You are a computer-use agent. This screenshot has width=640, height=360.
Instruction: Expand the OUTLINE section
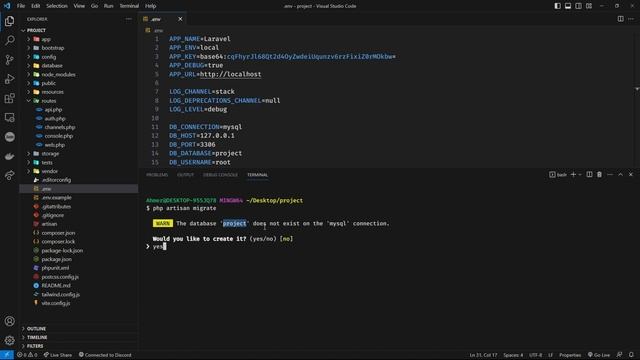coord(78,329)
